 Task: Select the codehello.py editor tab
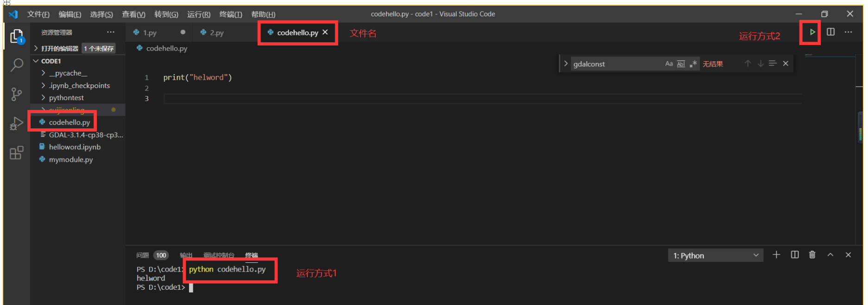297,32
